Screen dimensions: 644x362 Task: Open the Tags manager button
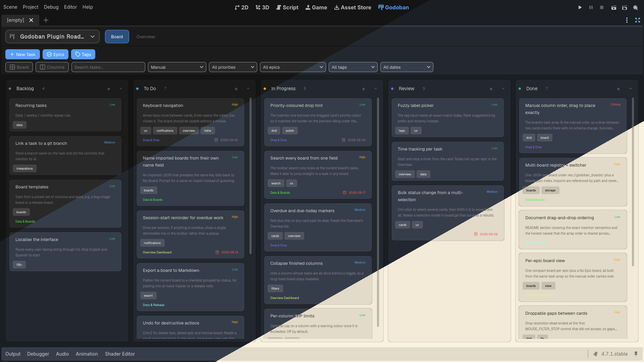(83, 54)
